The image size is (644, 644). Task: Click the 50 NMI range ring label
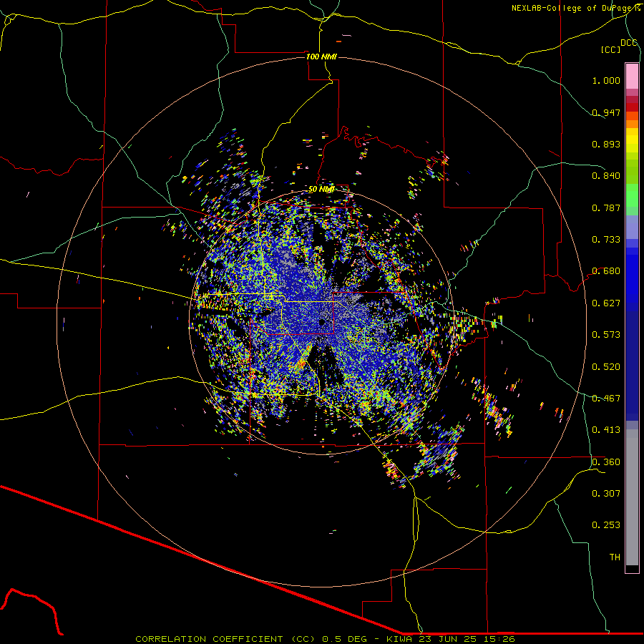(x=321, y=189)
